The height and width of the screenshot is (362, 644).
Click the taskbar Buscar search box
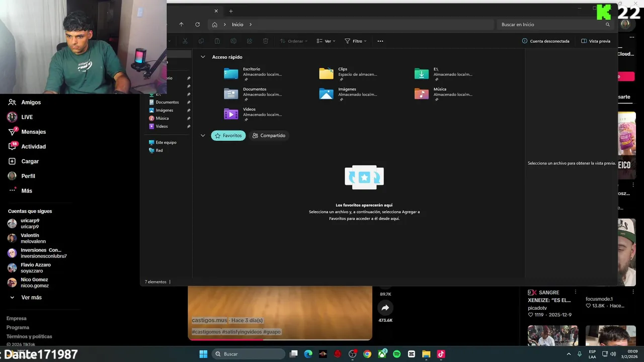tap(249, 354)
